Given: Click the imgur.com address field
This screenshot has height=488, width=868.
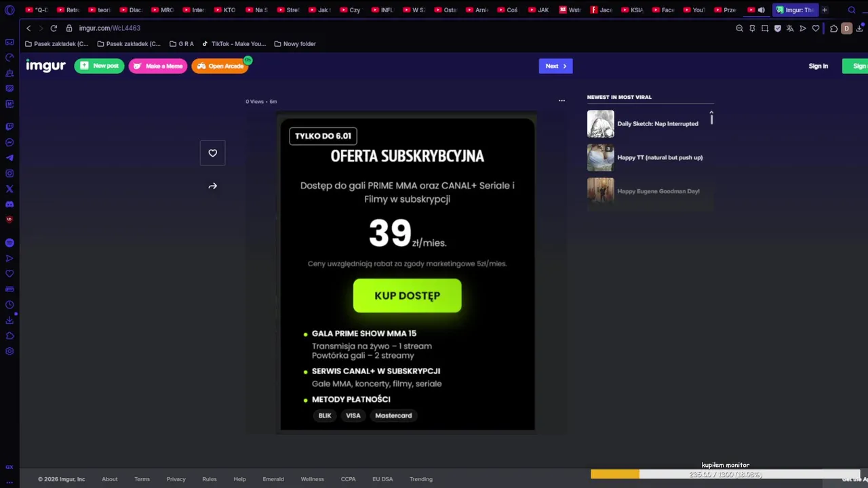Looking at the screenshot, I should pyautogui.click(x=109, y=28).
